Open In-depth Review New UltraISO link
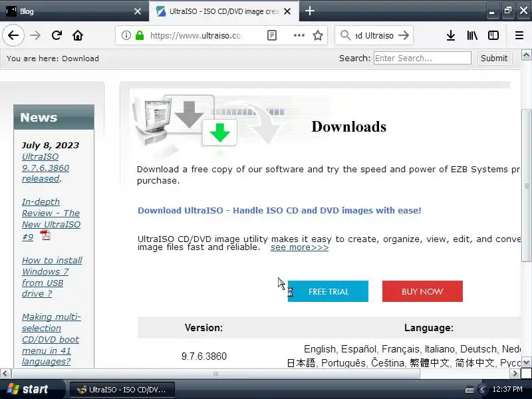The image size is (532, 399). tap(51, 219)
